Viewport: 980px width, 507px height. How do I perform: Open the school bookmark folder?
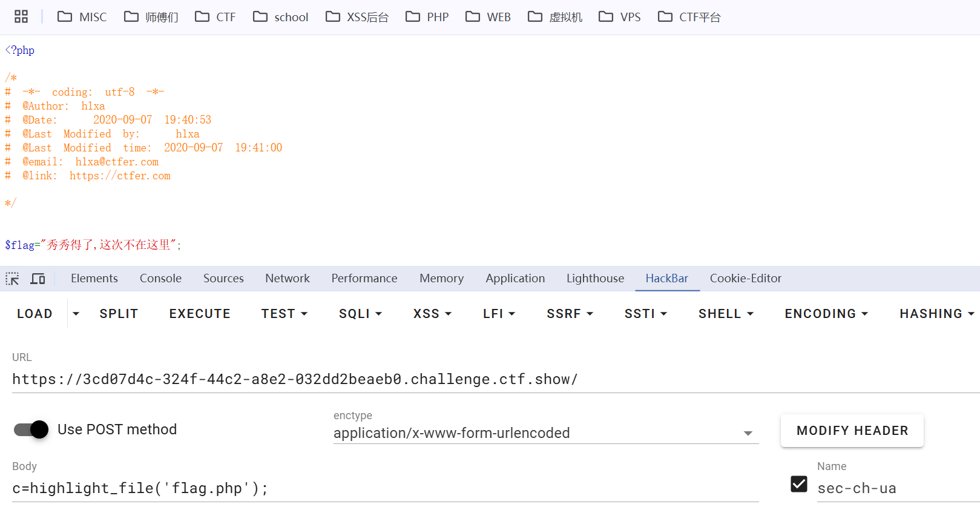281,17
